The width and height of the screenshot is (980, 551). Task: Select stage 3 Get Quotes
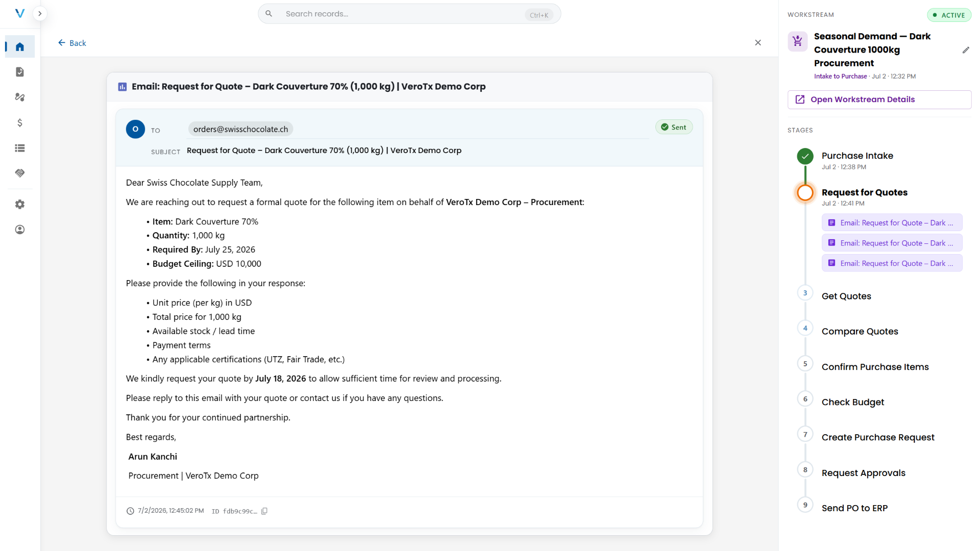pos(846,296)
